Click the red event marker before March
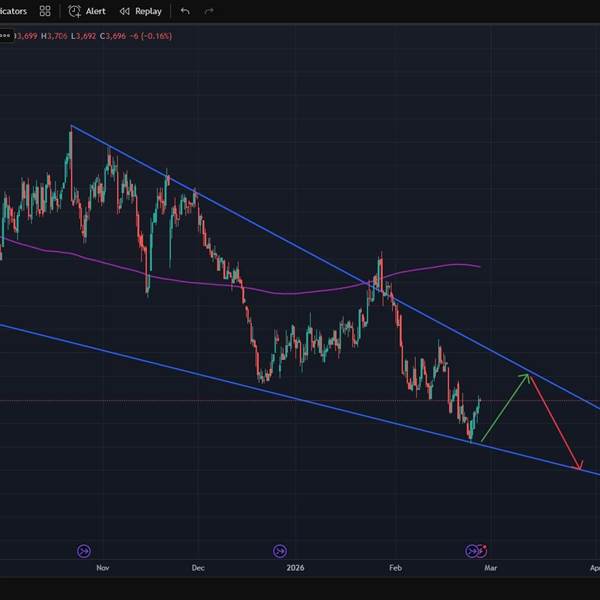 [x=482, y=549]
